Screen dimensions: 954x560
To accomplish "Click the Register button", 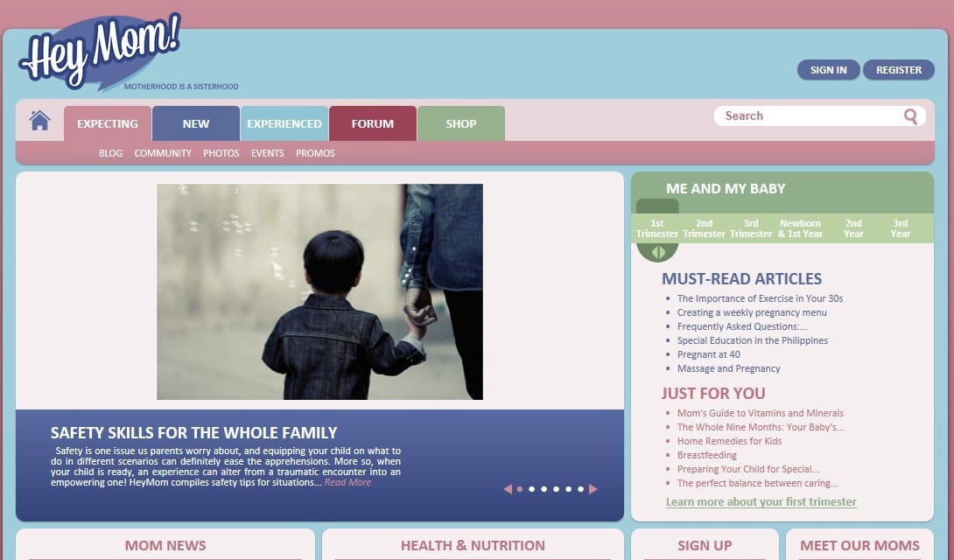I will pyautogui.click(x=899, y=70).
